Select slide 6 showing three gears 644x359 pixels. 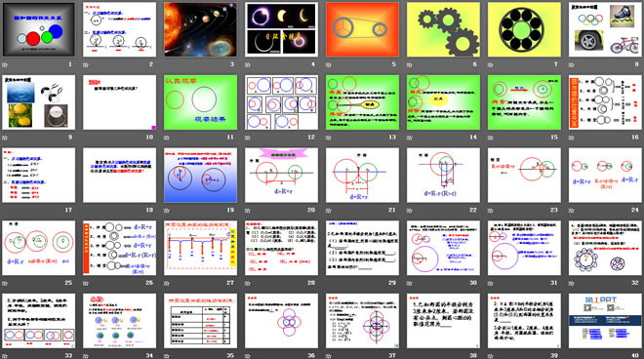pyautogui.click(x=443, y=29)
